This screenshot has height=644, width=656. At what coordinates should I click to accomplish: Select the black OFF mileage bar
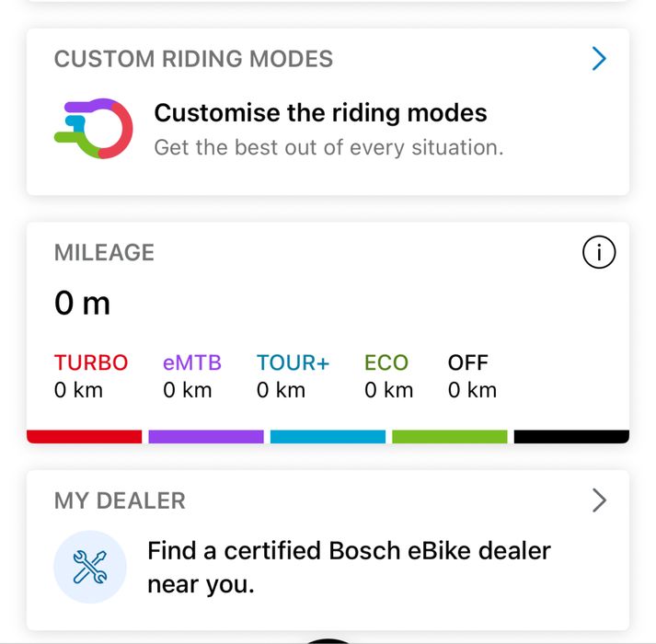(x=571, y=436)
